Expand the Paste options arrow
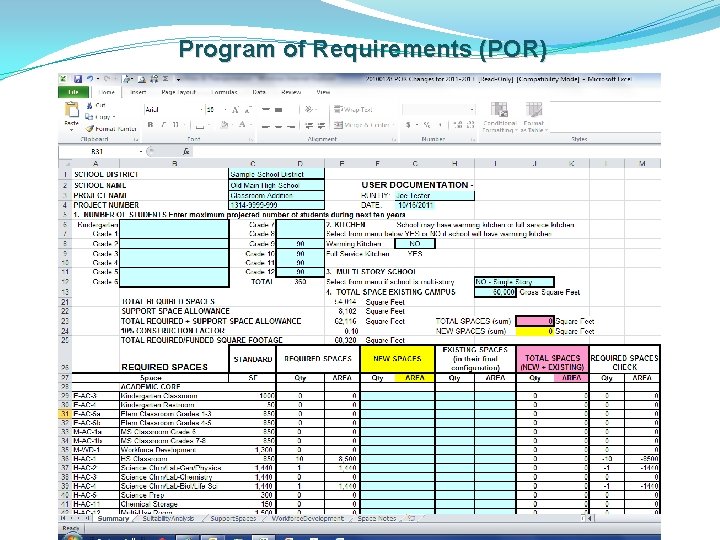The height and width of the screenshot is (540, 720). point(72,130)
